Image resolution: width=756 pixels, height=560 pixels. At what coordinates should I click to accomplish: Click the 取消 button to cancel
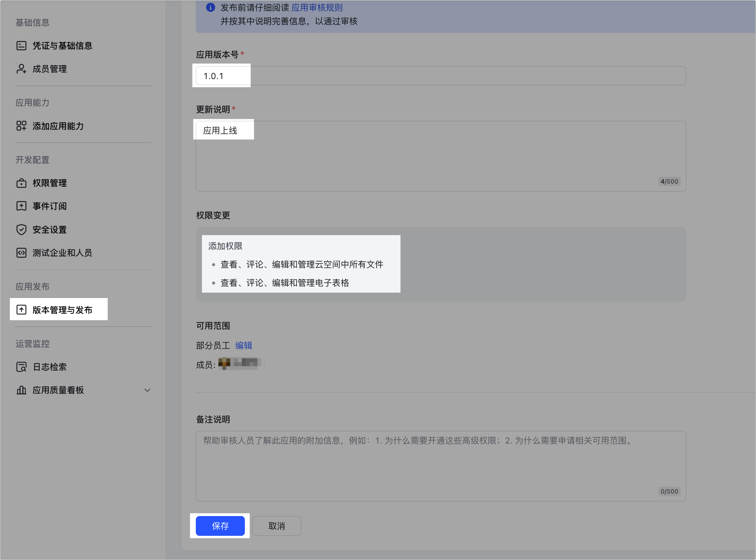(276, 526)
